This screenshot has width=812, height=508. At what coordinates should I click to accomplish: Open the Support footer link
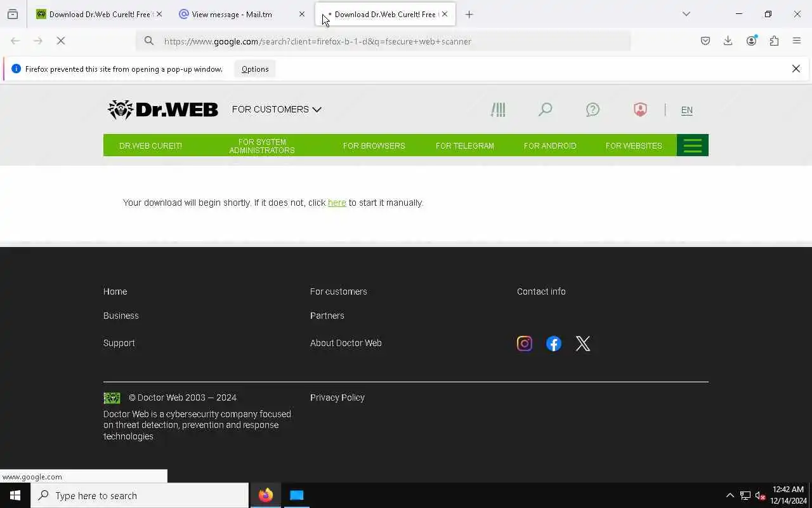[x=119, y=343]
